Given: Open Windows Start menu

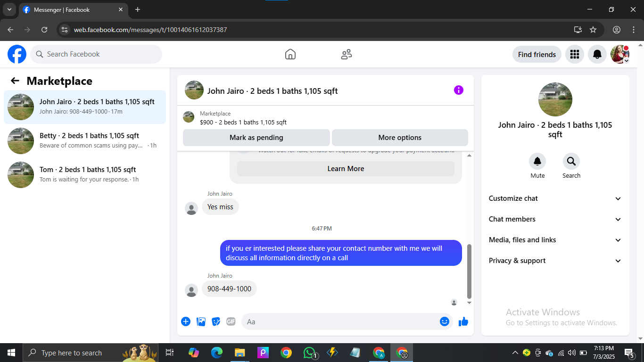Looking at the screenshot, I should pos(11,353).
